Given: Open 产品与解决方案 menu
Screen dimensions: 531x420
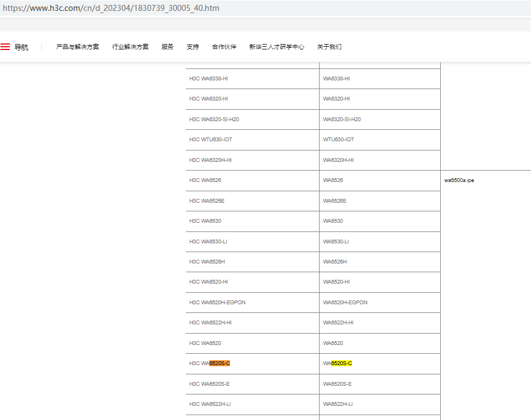Looking at the screenshot, I should click(x=78, y=47).
